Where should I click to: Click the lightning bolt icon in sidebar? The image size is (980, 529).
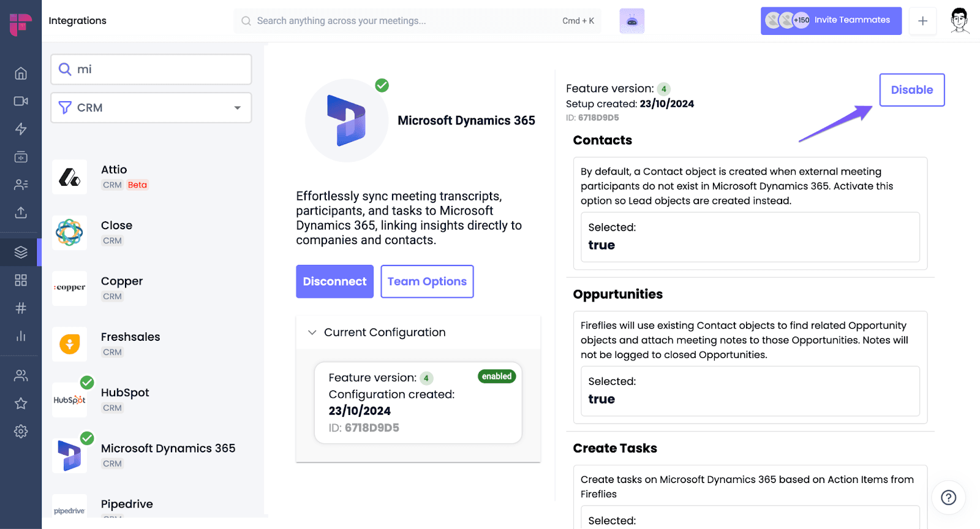21,129
